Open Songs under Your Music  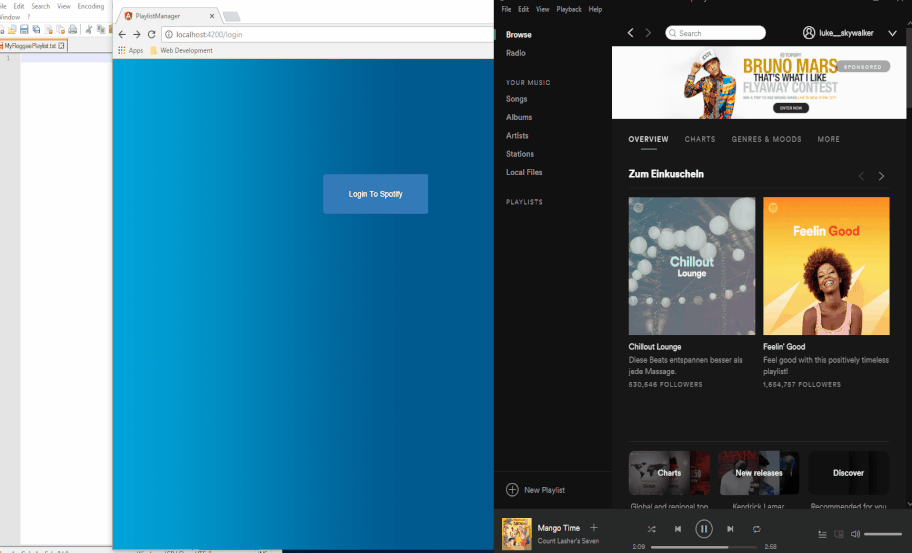point(516,99)
